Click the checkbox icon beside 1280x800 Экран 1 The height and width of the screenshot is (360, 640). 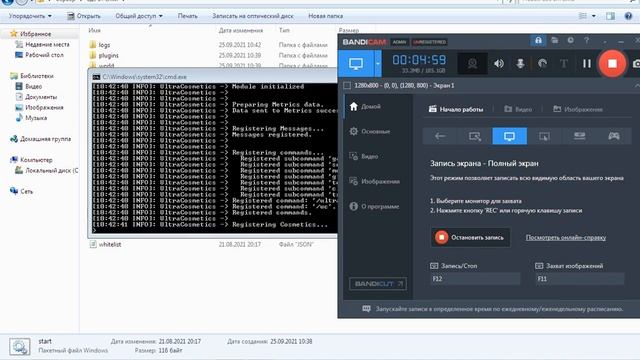[x=347, y=86]
